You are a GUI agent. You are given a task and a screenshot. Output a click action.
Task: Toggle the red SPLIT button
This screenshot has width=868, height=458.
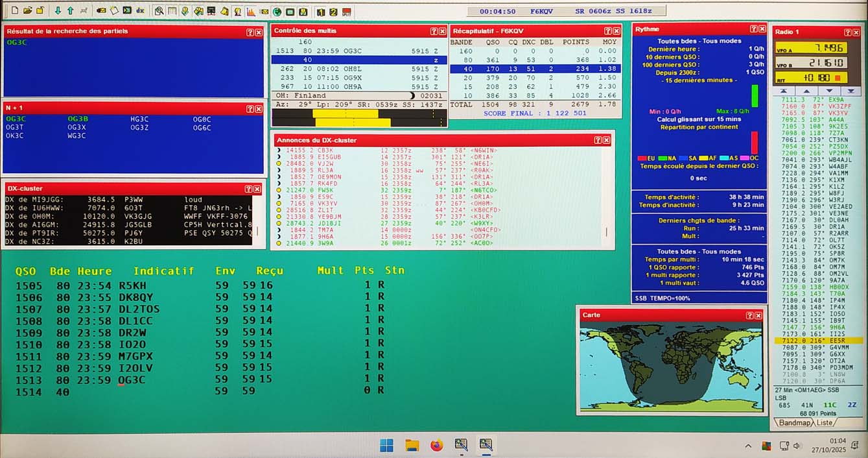pos(347,12)
